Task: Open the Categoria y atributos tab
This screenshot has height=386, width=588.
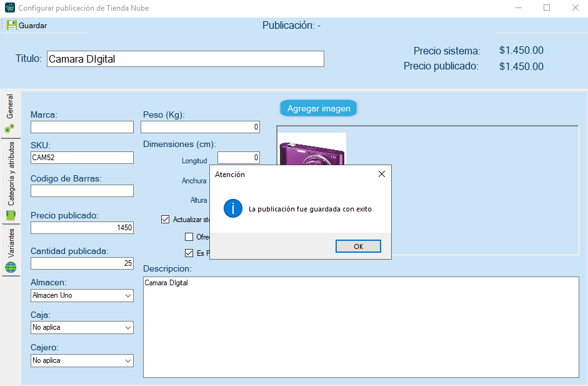Action: click(x=11, y=181)
